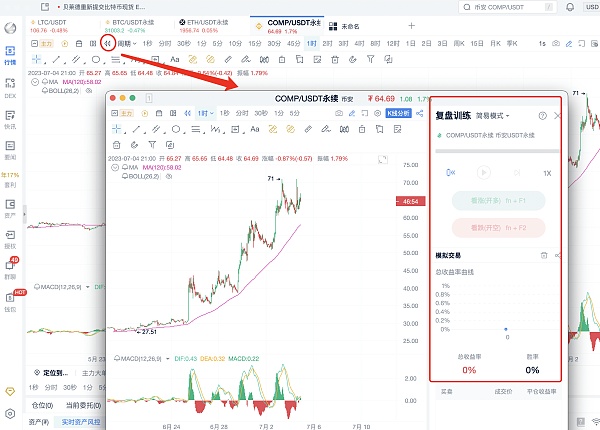Select Aa text tool in main window

175,59
